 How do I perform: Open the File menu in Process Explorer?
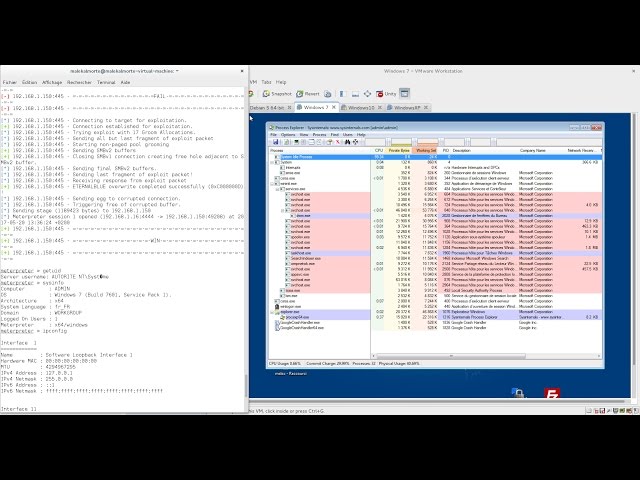(x=273, y=134)
